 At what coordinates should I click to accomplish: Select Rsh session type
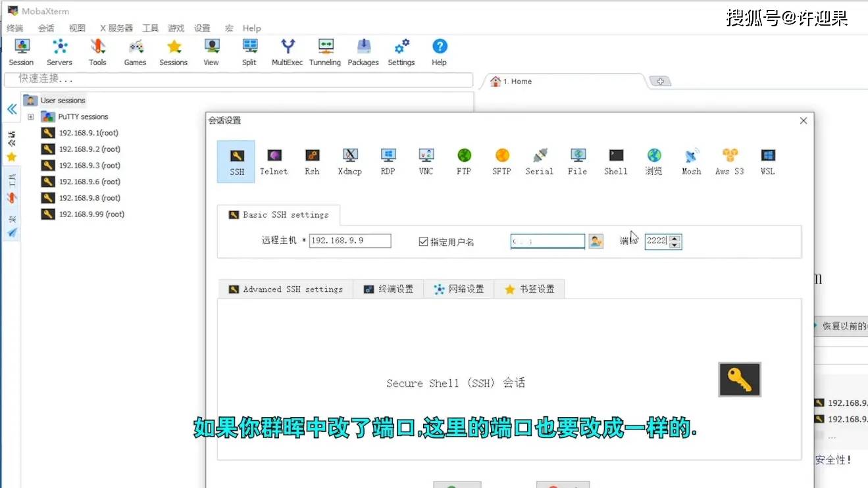pyautogui.click(x=312, y=162)
